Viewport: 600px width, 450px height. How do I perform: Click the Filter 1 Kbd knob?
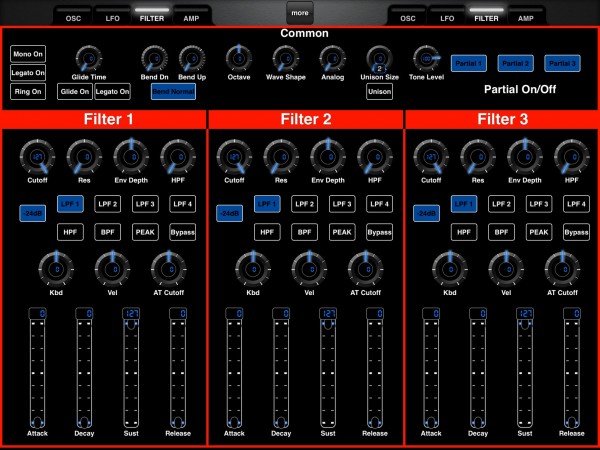56,269
